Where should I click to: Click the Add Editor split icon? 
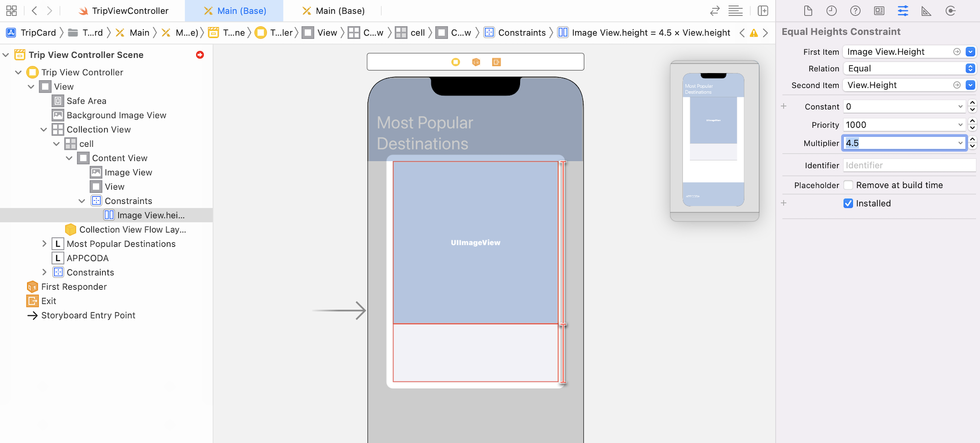pyautogui.click(x=763, y=11)
